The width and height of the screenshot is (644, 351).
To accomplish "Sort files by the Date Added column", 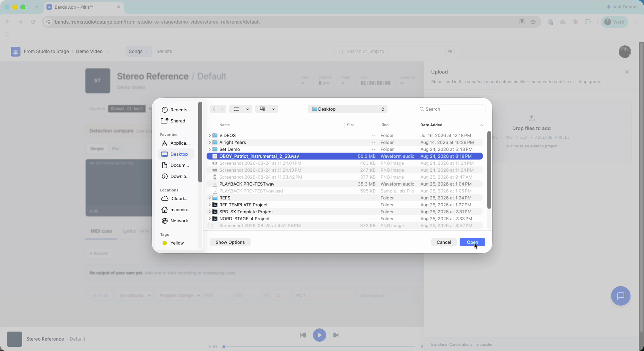I will tap(431, 125).
